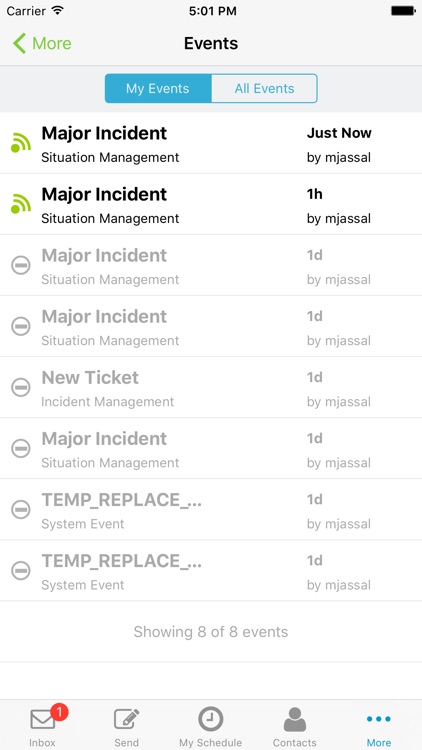Switch to the My Events segment
This screenshot has height=750, width=422.
coord(158,88)
